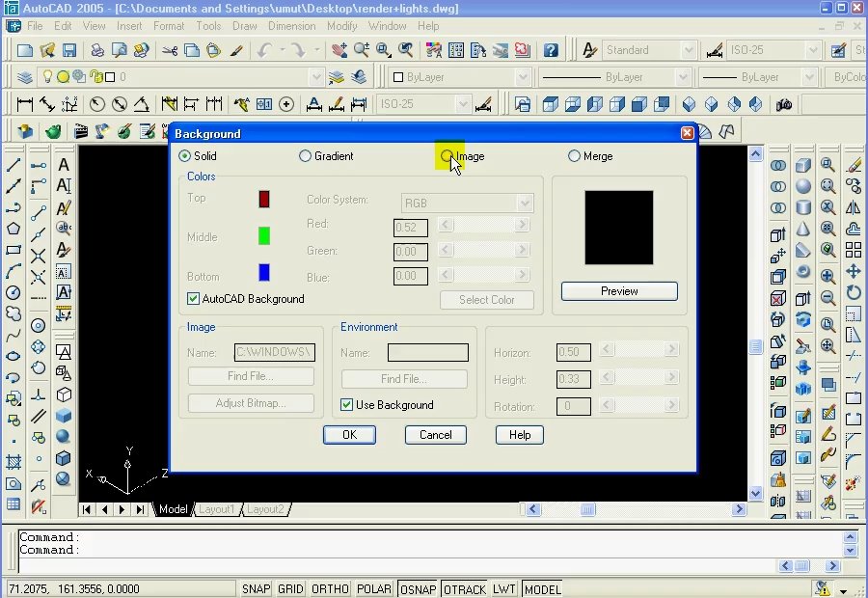Select the Rectangle draw tool

click(14, 250)
